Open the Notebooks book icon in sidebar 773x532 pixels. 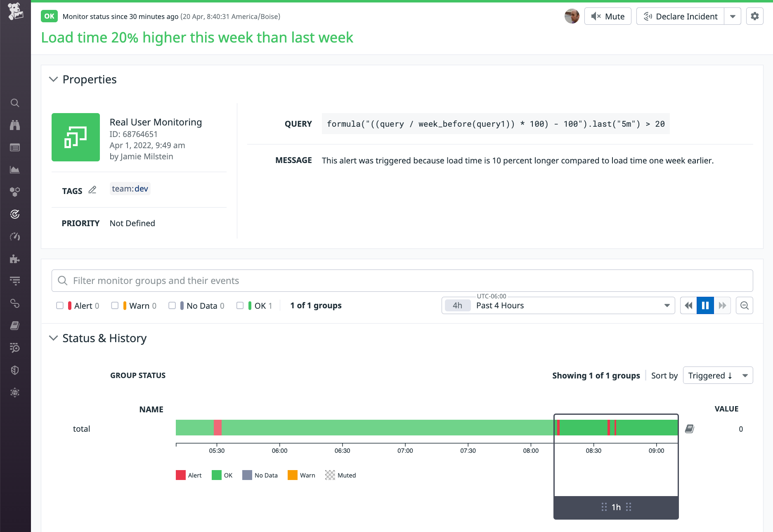(x=15, y=326)
